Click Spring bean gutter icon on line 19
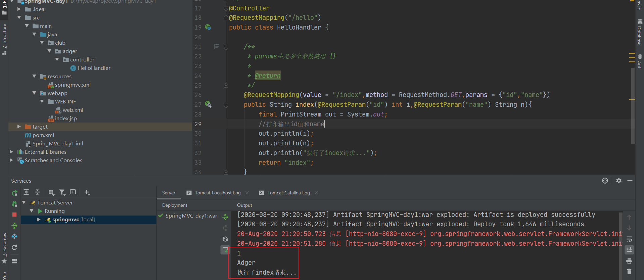The width and height of the screenshot is (644, 280). [x=208, y=27]
